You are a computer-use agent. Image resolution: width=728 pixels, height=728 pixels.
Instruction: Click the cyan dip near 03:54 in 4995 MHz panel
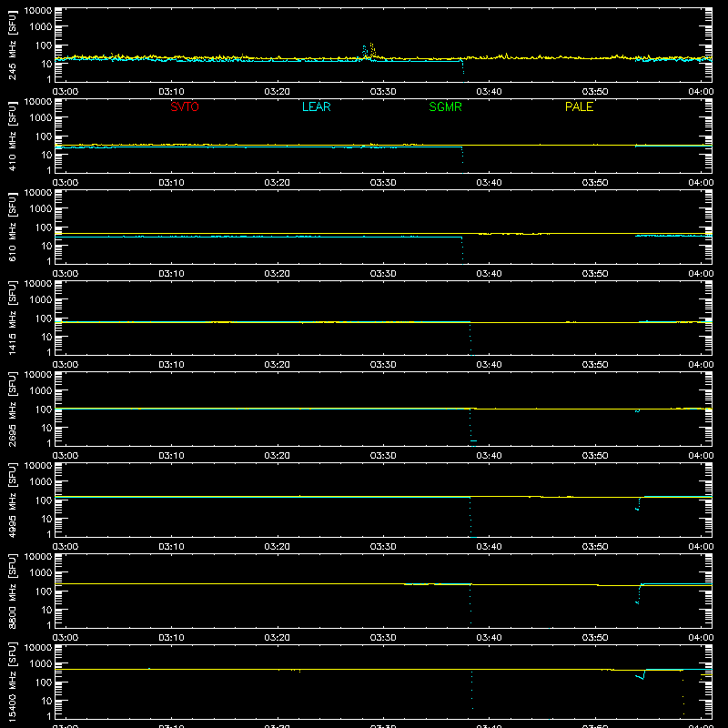pyautogui.click(x=638, y=505)
